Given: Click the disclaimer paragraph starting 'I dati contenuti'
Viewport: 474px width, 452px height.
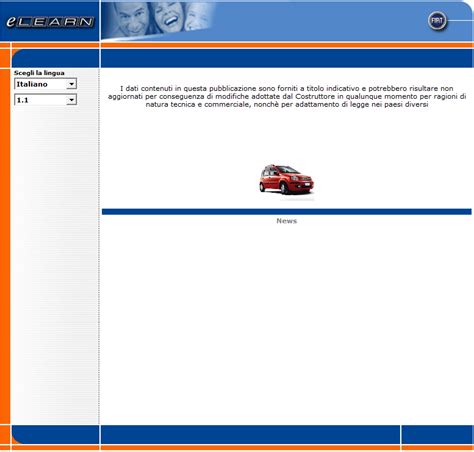Looking at the screenshot, I should (287, 96).
